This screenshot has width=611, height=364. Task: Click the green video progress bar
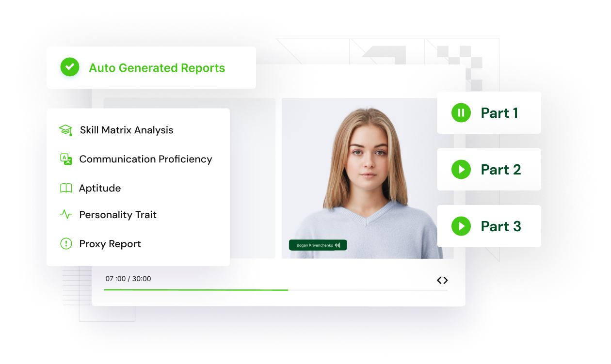196,290
